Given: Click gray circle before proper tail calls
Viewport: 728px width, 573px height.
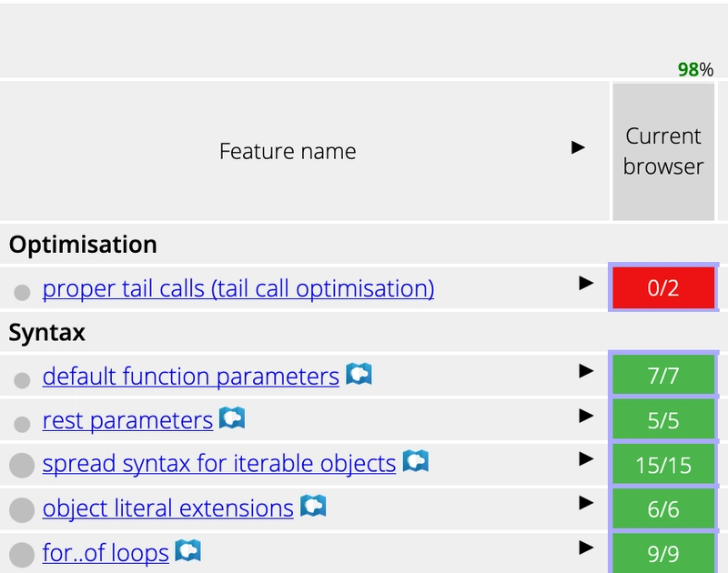Looking at the screenshot, I should [22, 293].
